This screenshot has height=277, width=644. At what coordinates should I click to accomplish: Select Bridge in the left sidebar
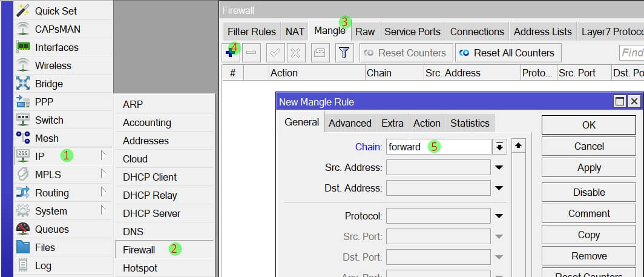pos(48,84)
